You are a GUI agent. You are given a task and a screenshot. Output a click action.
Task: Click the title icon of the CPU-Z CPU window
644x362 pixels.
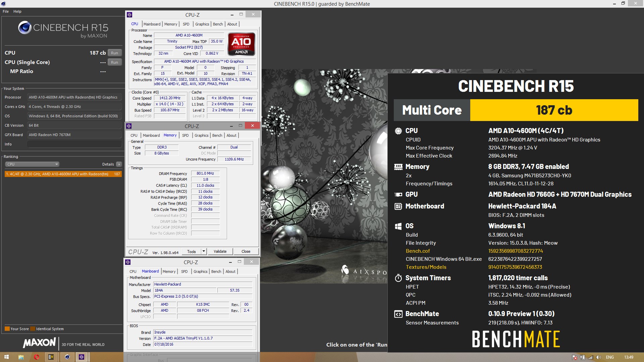(x=129, y=15)
